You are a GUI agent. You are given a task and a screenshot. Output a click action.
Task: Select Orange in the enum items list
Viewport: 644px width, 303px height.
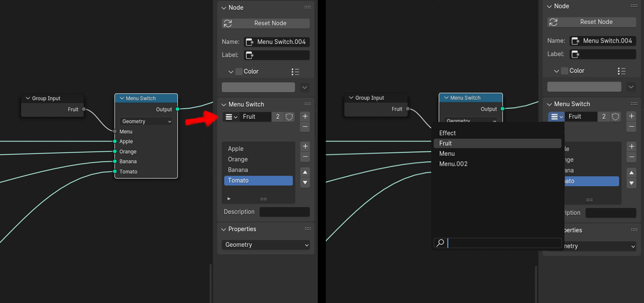pos(258,159)
